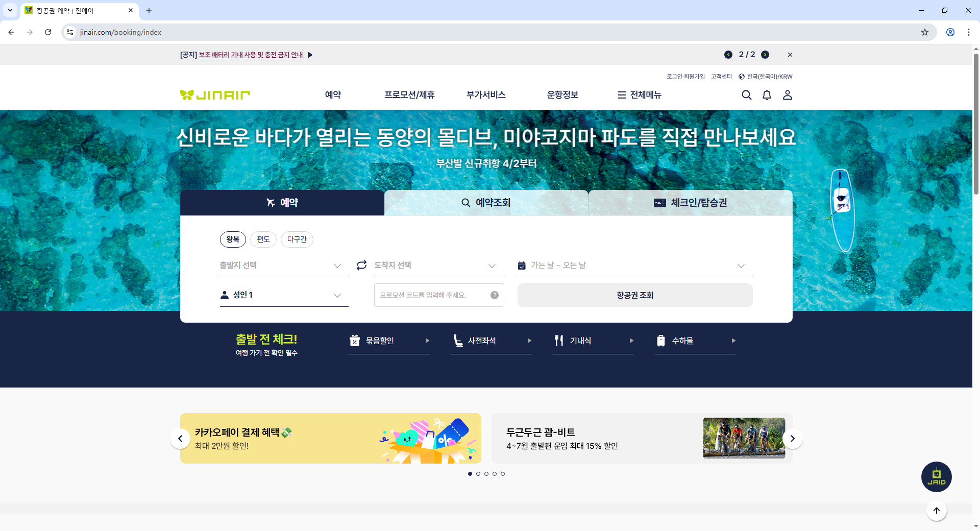This screenshot has width=980, height=531.
Task: Open Chrome profile button
Action: [950, 32]
